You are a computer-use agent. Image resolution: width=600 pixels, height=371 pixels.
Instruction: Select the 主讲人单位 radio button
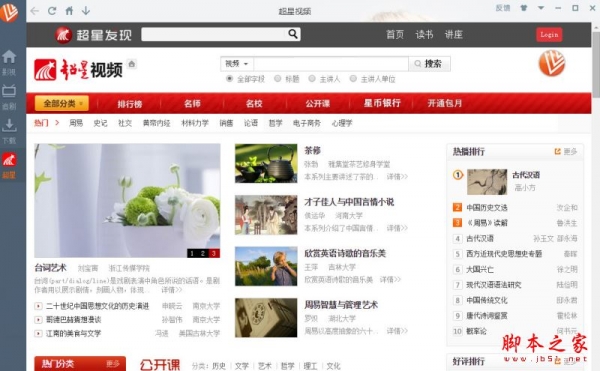[353, 79]
